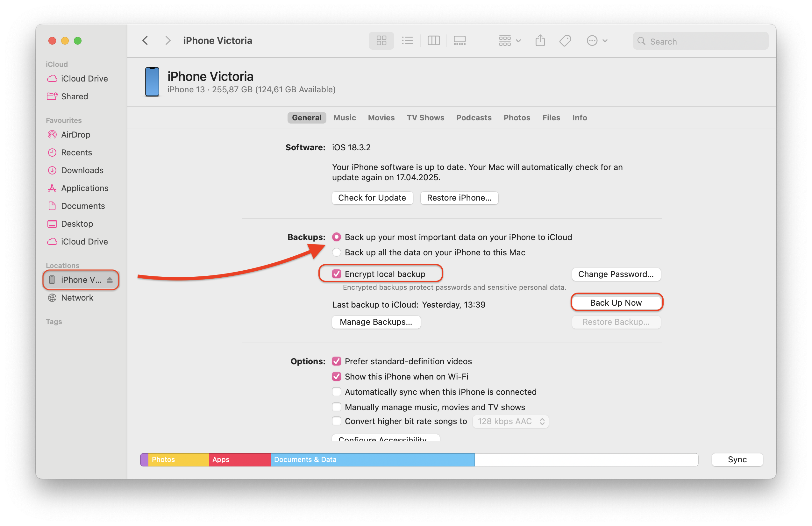This screenshot has height=526, width=812.
Task: Switch to the Photos tab
Action: (517, 118)
